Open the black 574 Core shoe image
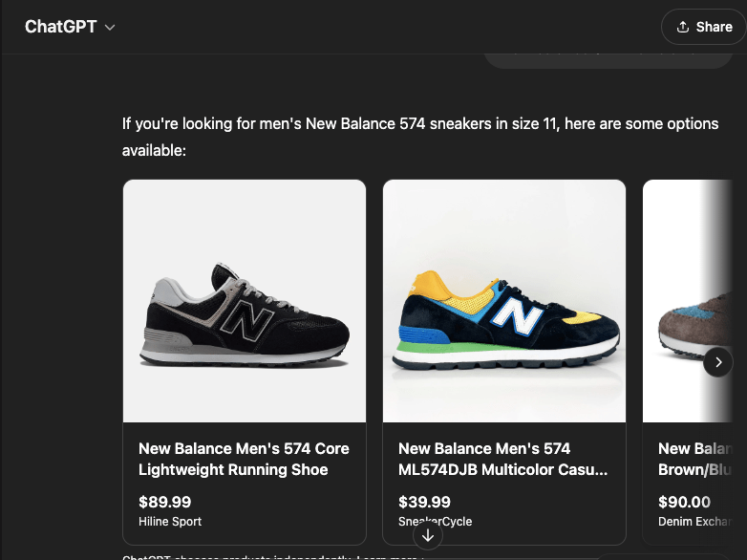Screen dimensions: 747x560 pos(245,301)
